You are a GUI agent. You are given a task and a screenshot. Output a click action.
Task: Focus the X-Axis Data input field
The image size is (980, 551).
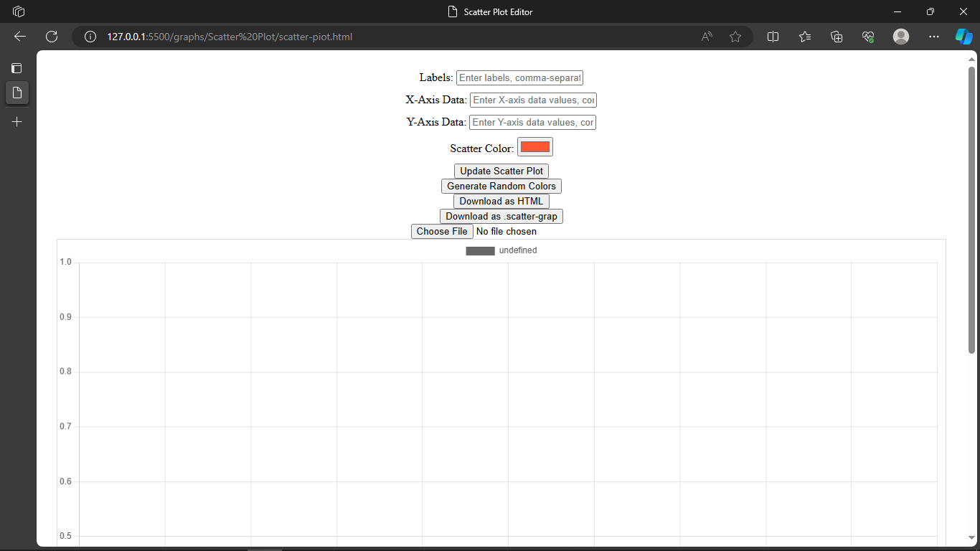click(x=533, y=100)
